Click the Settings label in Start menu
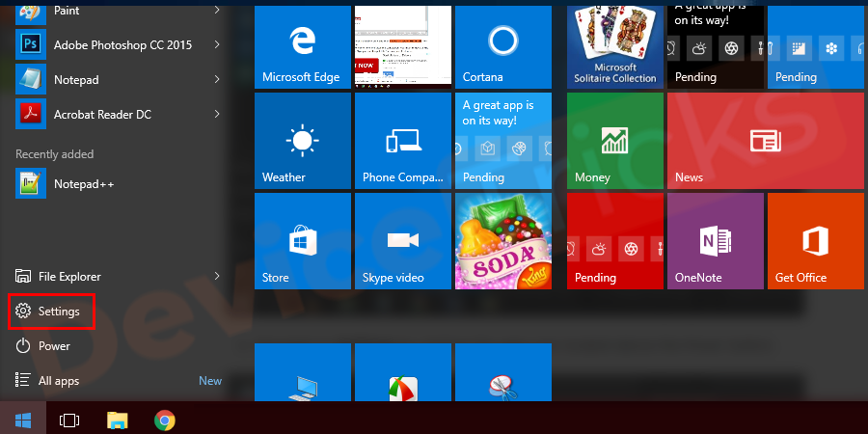Image resolution: width=868 pixels, height=434 pixels. click(x=59, y=312)
